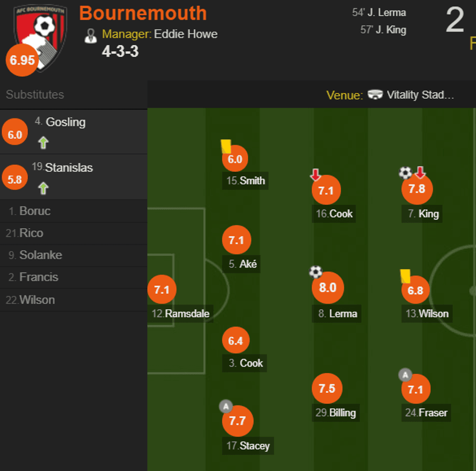Click the 6.95 team rating badge
The height and width of the screenshot is (471, 476).
click(22, 60)
